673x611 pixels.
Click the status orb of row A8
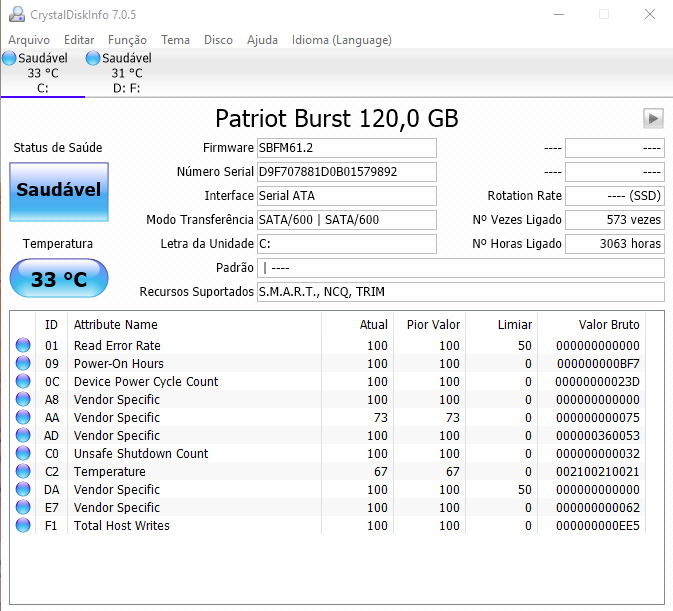(x=23, y=399)
